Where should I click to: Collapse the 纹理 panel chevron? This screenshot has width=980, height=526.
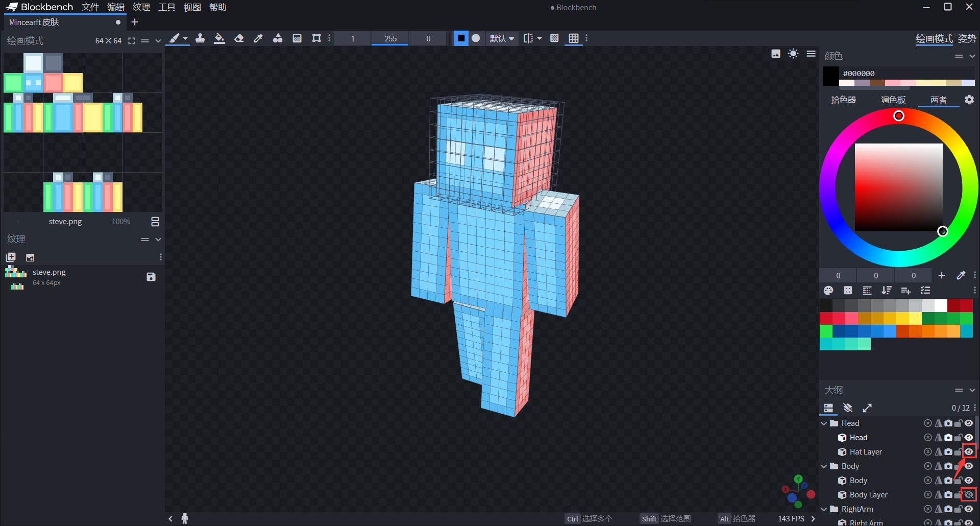tap(158, 240)
